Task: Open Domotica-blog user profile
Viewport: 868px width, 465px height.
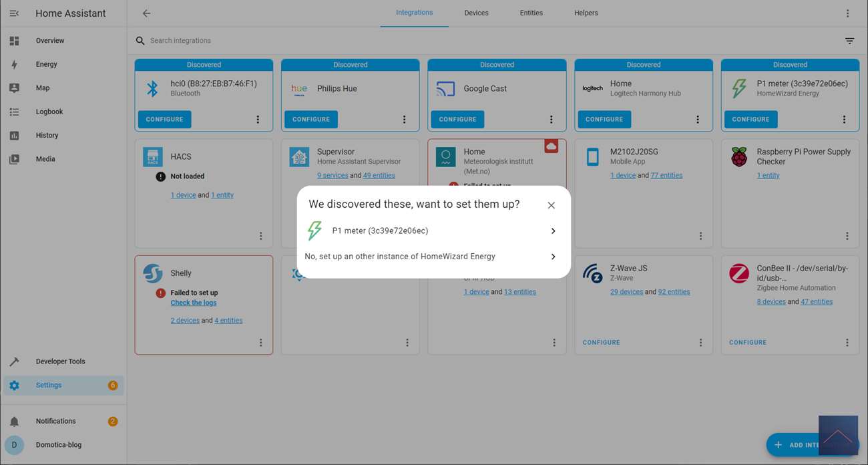Action: pyautogui.click(x=58, y=445)
